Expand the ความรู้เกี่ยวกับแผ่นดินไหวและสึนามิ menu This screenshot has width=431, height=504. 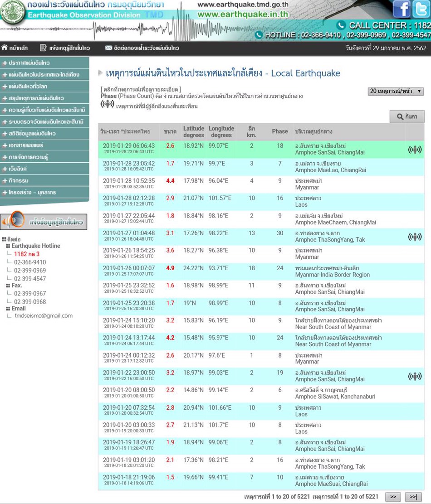[x=45, y=110]
